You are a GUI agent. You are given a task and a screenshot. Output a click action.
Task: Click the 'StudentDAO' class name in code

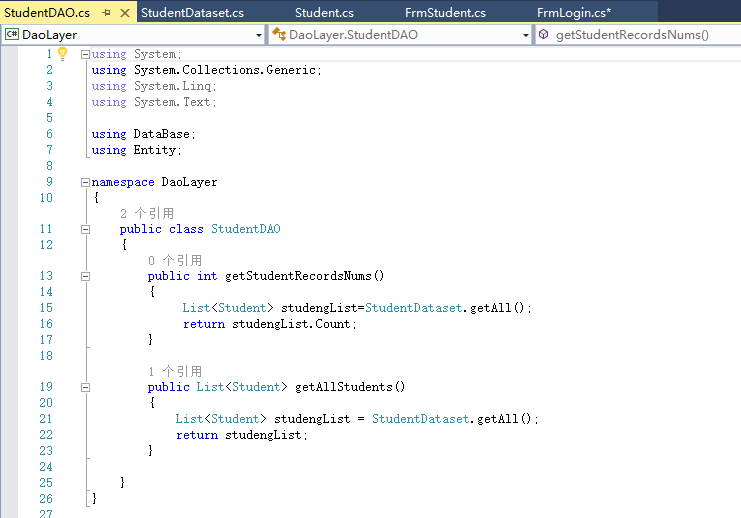point(246,229)
